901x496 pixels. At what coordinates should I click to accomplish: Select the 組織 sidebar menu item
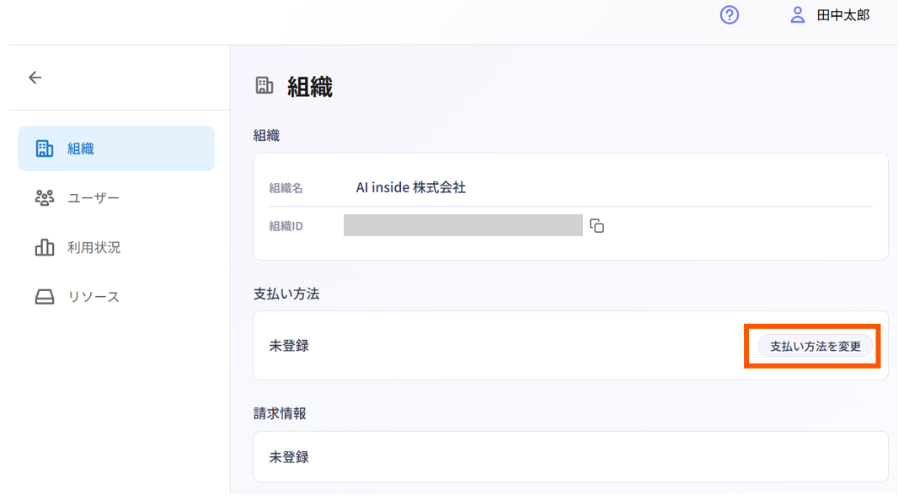click(116, 149)
